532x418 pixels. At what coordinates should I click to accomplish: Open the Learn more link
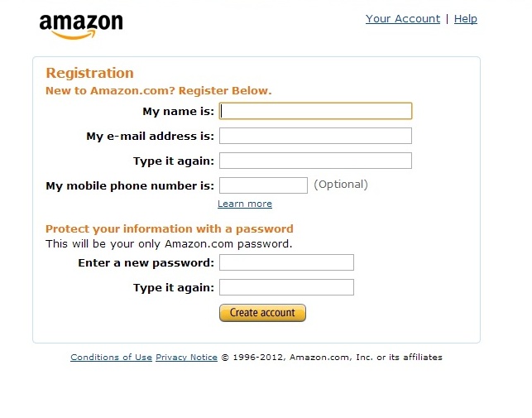[245, 204]
